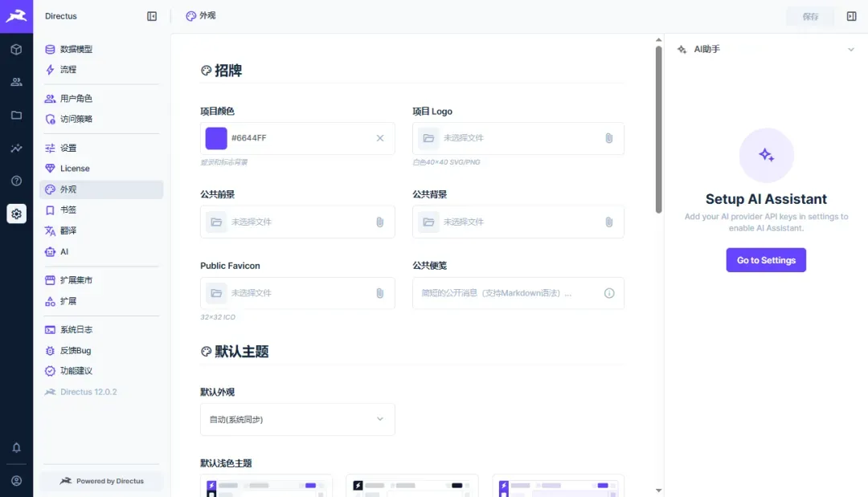Viewport: 868px width, 497px height.
Task: Open the Settings gear module icon
Action: [17, 214]
